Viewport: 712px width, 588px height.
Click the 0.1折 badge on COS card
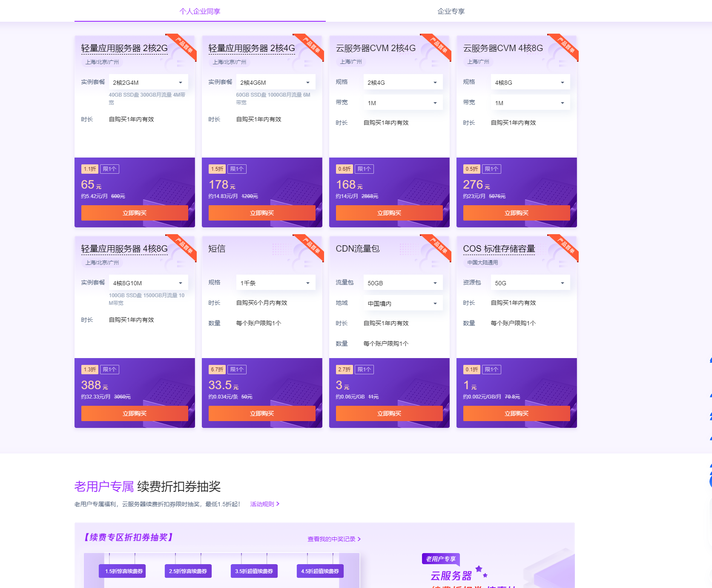[471, 370]
